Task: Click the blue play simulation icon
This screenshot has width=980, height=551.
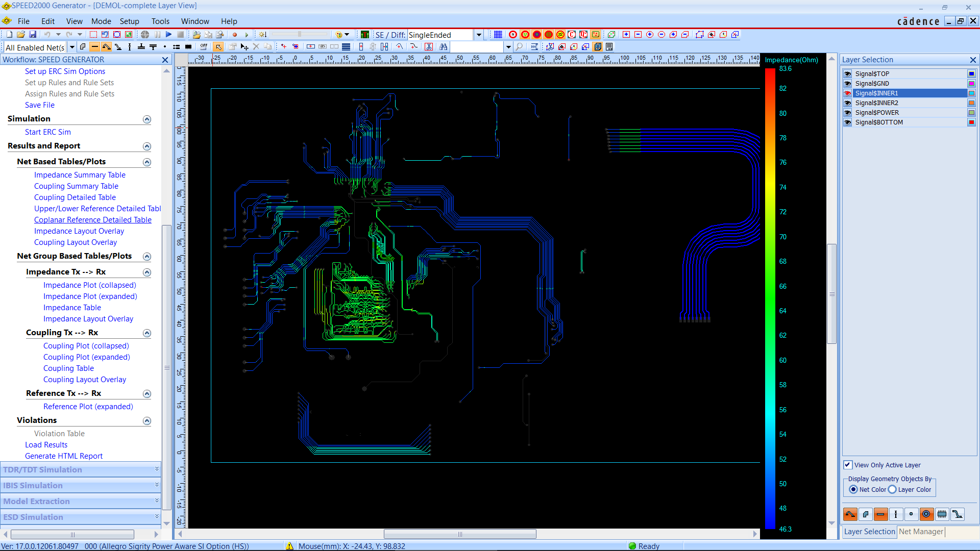Action: point(168,35)
